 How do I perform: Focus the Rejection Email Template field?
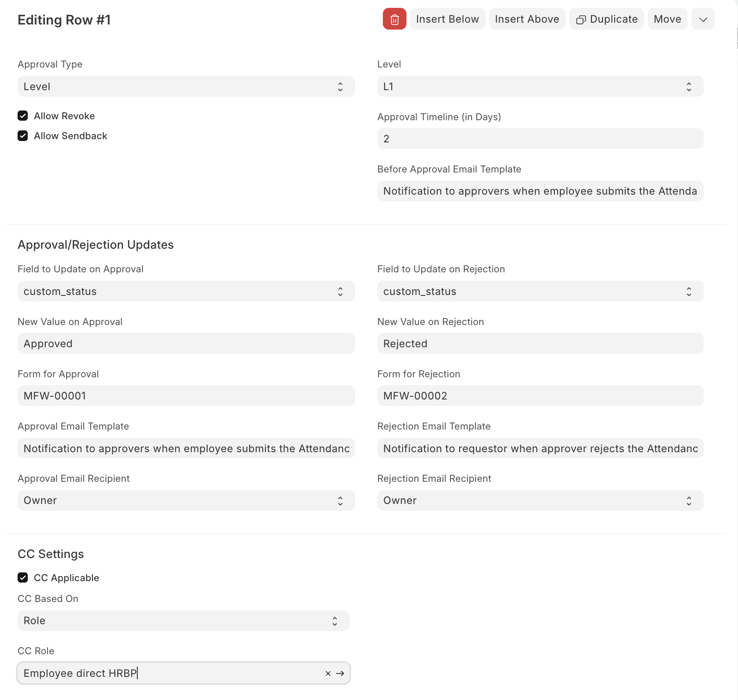[541, 448]
